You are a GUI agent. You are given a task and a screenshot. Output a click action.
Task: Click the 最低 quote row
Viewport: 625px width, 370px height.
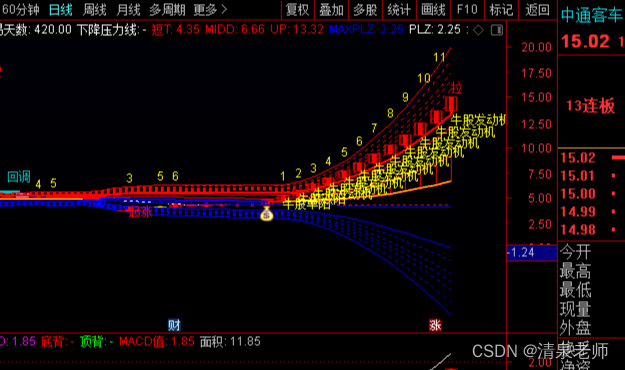(x=576, y=290)
